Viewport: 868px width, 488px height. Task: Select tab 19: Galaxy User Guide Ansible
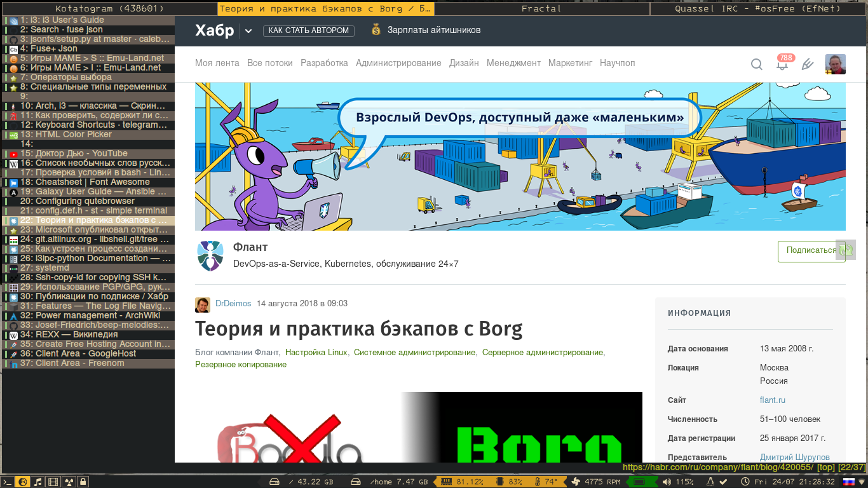point(89,192)
